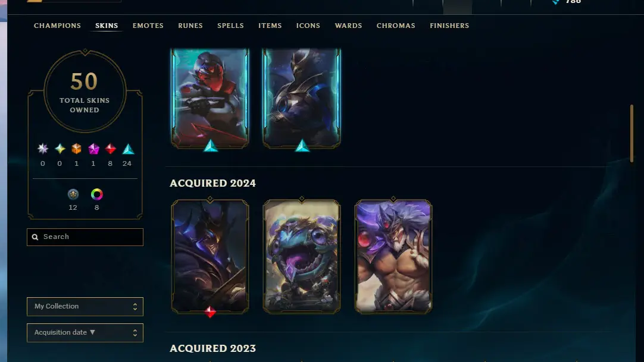
Task: Click the search magnifier icon
Action: click(x=35, y=237)
